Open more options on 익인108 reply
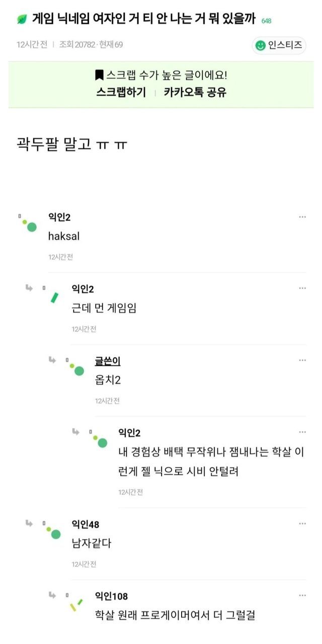The width and height of the screenshot is (322, 644). 302,596
